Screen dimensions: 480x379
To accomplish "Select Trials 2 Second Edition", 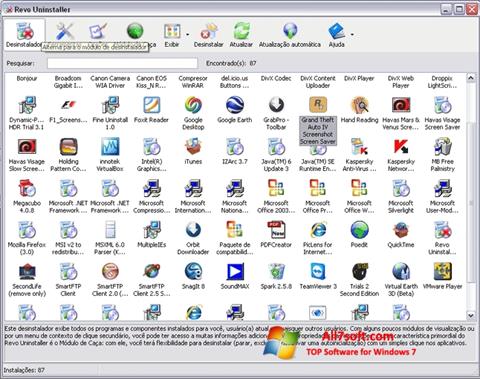I will click(x=359, y=280).
